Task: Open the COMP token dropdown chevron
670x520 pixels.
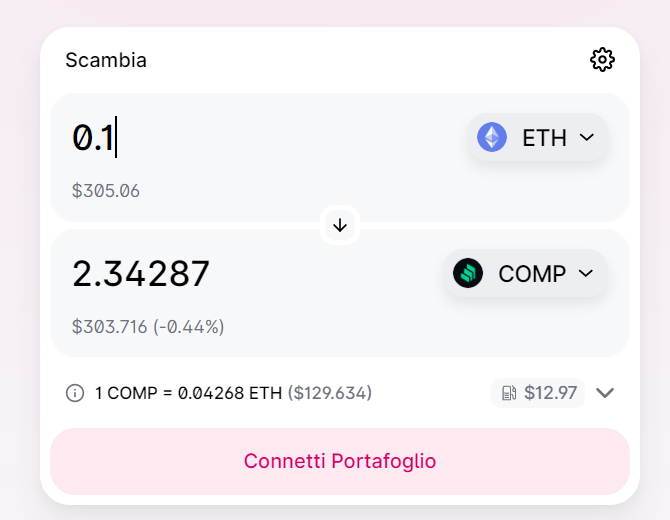Action: [587, 273]
